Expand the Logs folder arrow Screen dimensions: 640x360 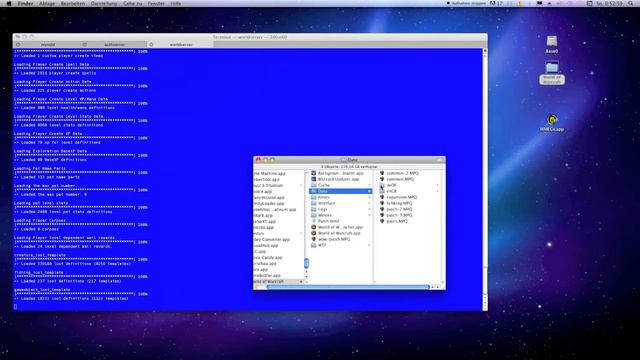[369, 209]
